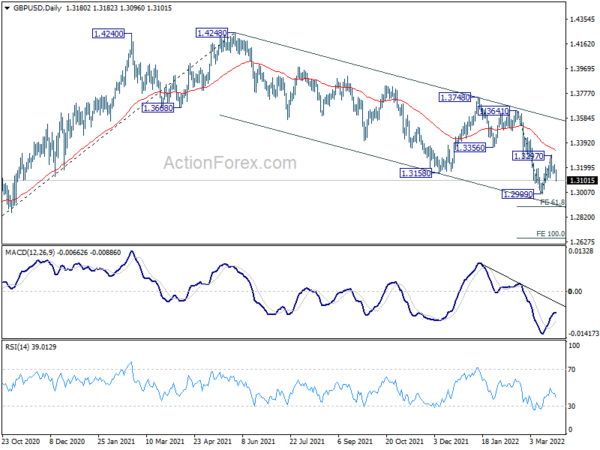The height and width of the screenshot is (450, 600).
Task: Select the 1.28200 price axis value
Action: point(582,217)
